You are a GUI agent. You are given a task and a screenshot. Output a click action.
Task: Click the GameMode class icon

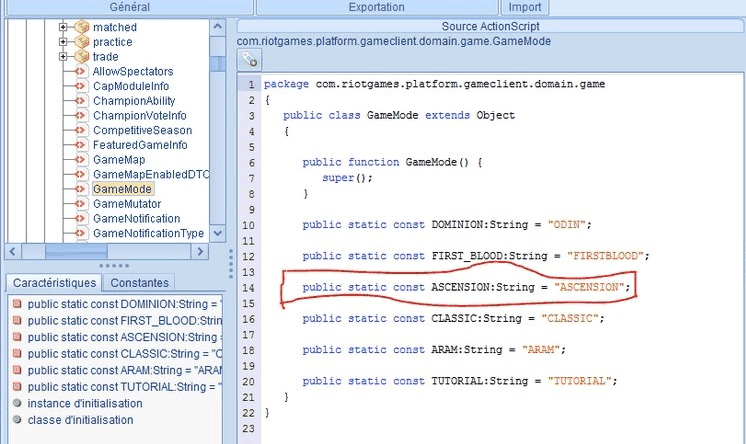point(81,189)
